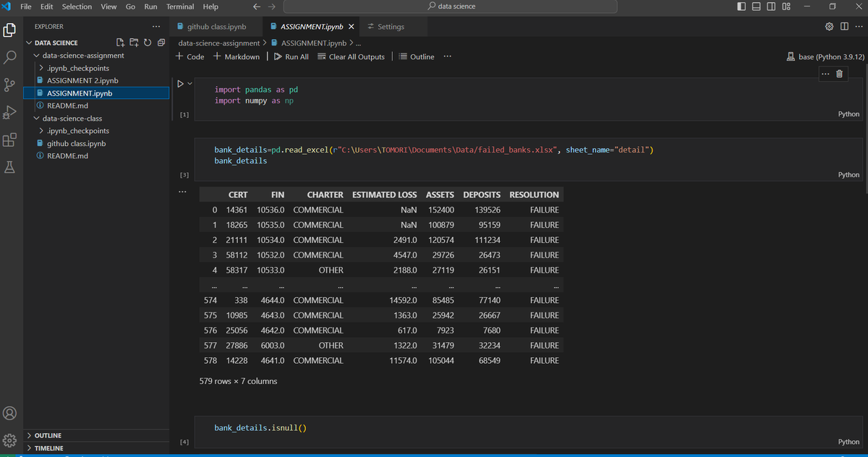
Task: Open the Terminal menu
Action: 180,7
